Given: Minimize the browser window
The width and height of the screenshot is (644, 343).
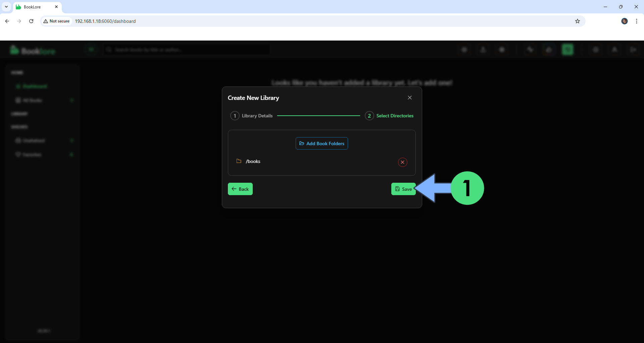Looking at the screenshot, I should 605,7.
